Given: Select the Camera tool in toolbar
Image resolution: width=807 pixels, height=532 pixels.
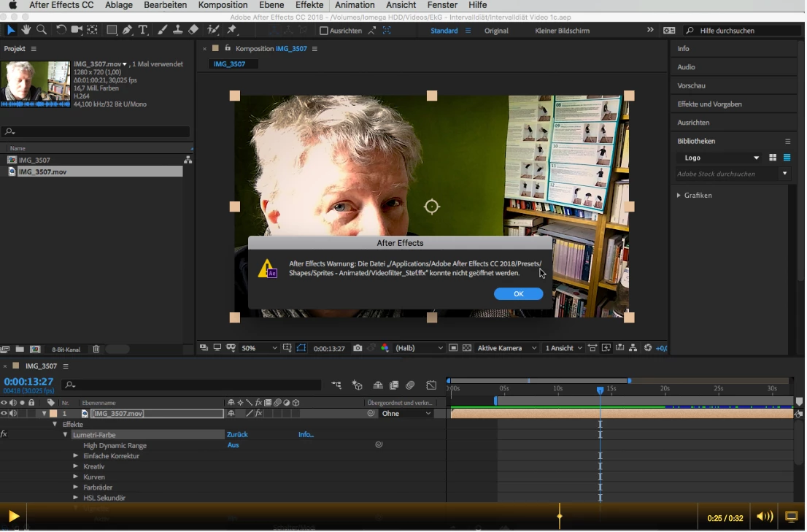Looking at the screenshot, I should 77,30.
